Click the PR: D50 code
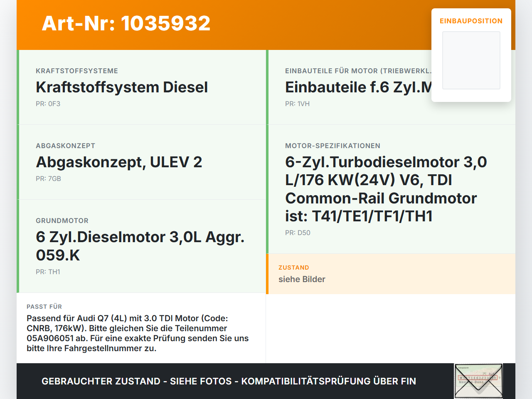 point(298,233)
